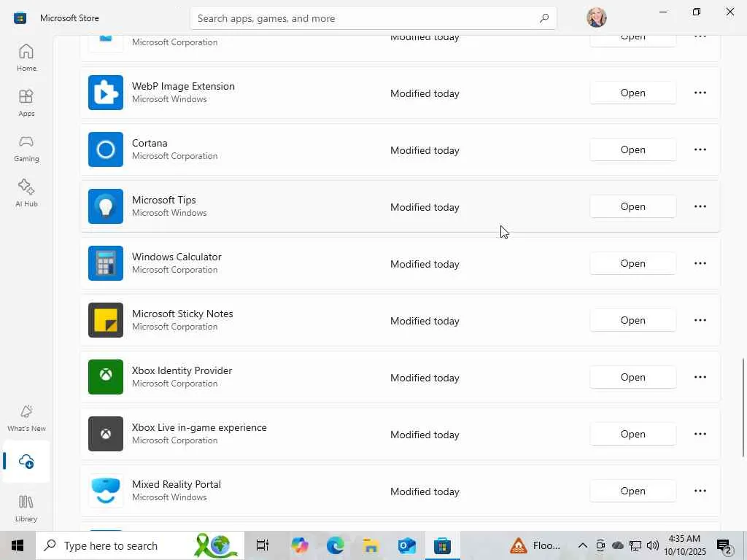Launch Windows Calculator via the Open button
The width and height of the screenshot is (747, 560).
coord(632,263)
